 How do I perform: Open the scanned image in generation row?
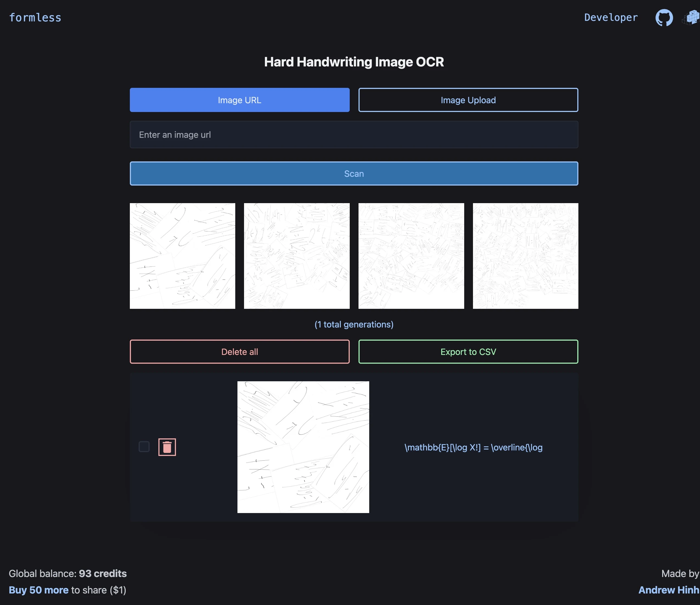303,447
